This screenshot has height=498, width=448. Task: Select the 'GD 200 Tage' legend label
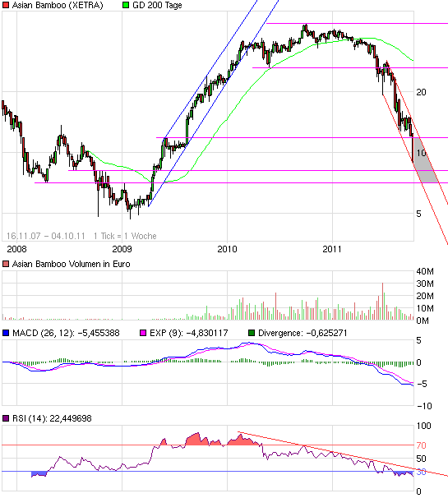click(157, 6)
